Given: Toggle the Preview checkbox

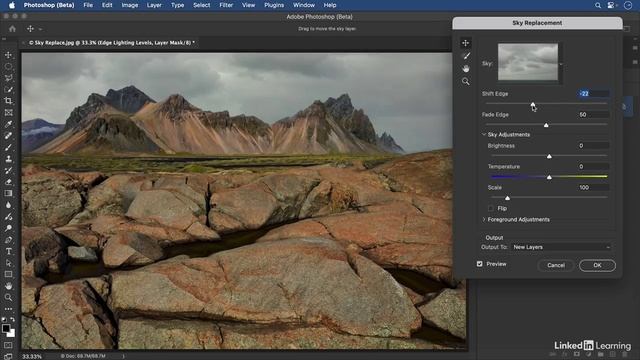Looking at the screenshot, I should tap(480, 264).
